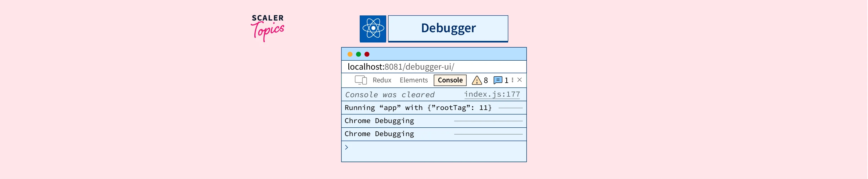Switch to the Elements tab
The image size is (868, 179).
point(413,80)
